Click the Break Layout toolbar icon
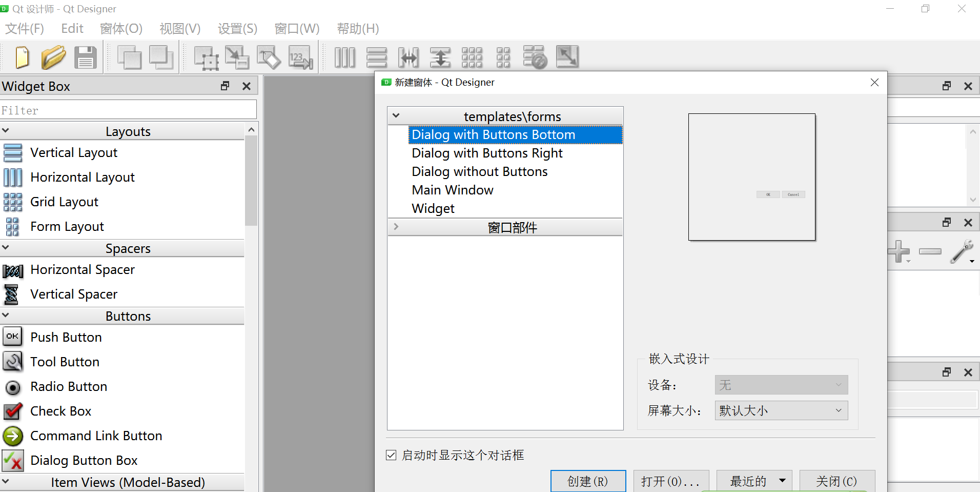Viewport: 980px width, 492px height. click(535, 57)
